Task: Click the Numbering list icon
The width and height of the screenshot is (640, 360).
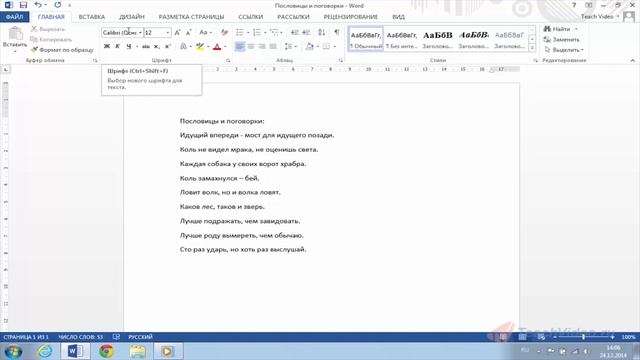Action: [257, 32]
